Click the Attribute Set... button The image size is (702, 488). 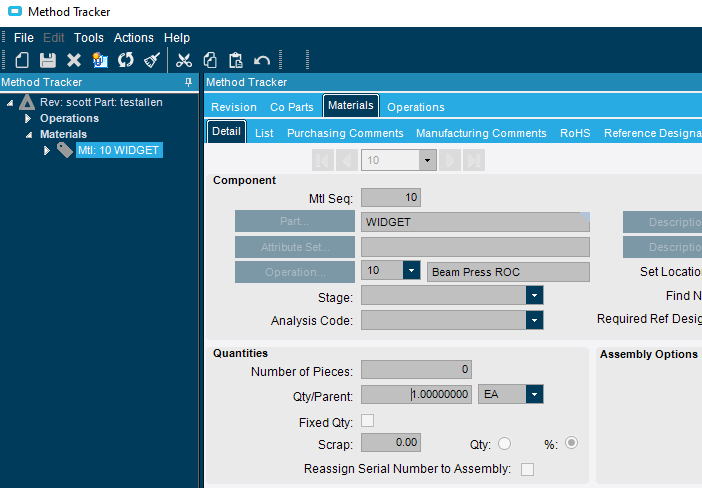295,247
